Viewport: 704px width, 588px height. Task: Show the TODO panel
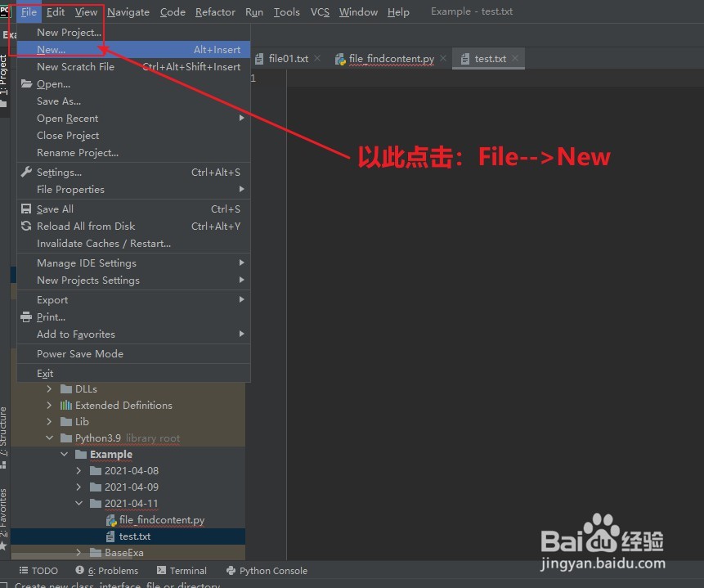coord(38,570)
